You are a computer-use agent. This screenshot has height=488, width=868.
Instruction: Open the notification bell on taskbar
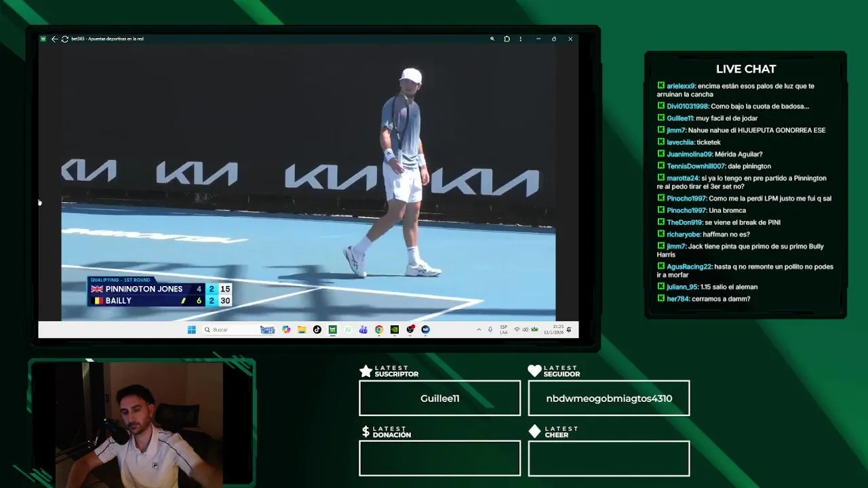pyautogui.click(x=569, y=329)
